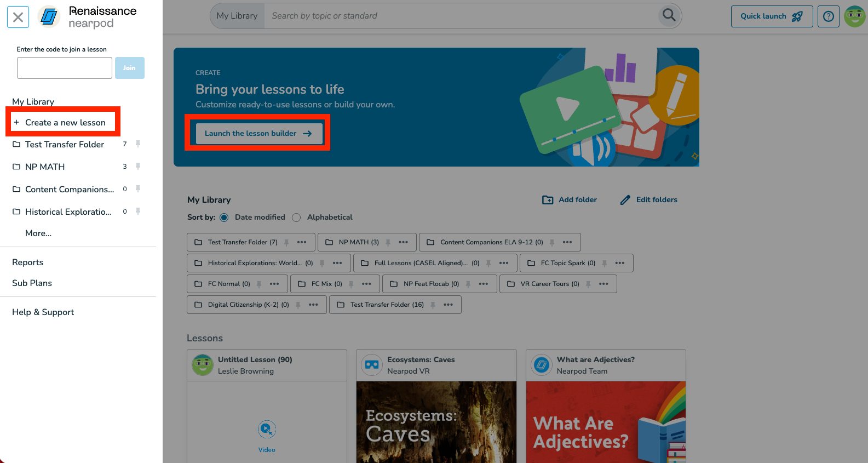The height and width of the screenshot is (463, 868).
Task: Click the Quick launch button
Action: pyautogui.click(x=772, y=16)
